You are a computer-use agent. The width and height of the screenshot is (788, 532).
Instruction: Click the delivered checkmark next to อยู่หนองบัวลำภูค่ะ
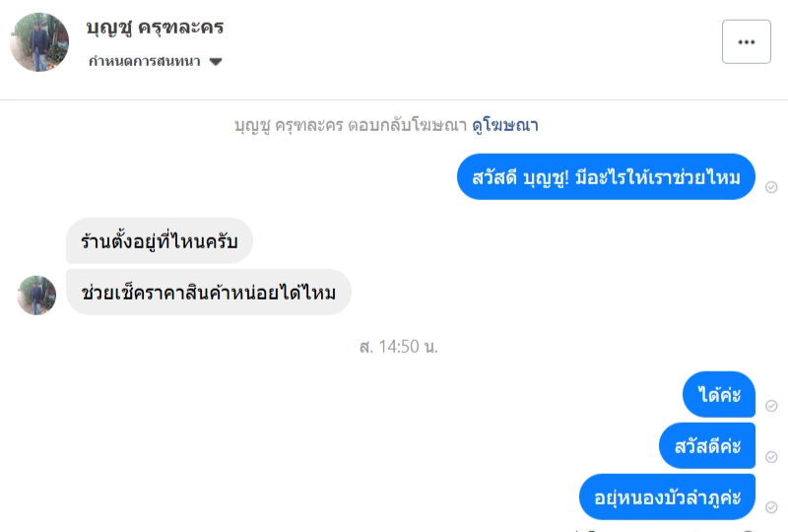[x=771, y=508]
